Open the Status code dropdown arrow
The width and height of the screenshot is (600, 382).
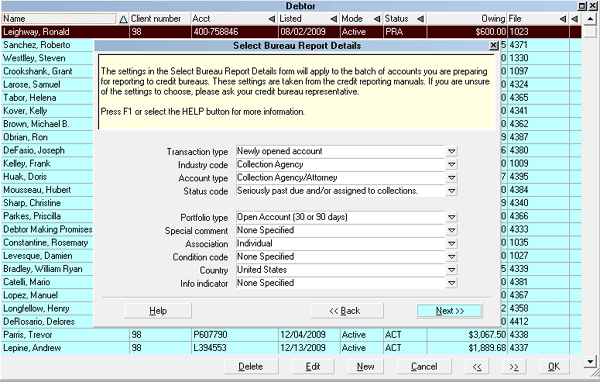coord(451,191)
